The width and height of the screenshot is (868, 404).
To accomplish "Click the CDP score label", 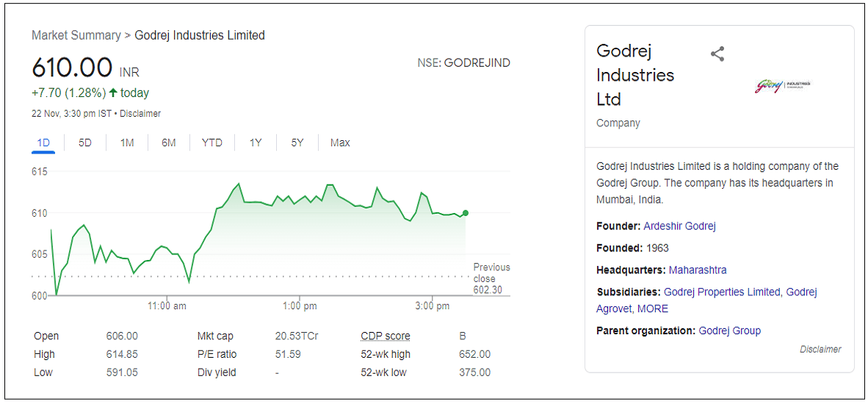I will 386,336.
